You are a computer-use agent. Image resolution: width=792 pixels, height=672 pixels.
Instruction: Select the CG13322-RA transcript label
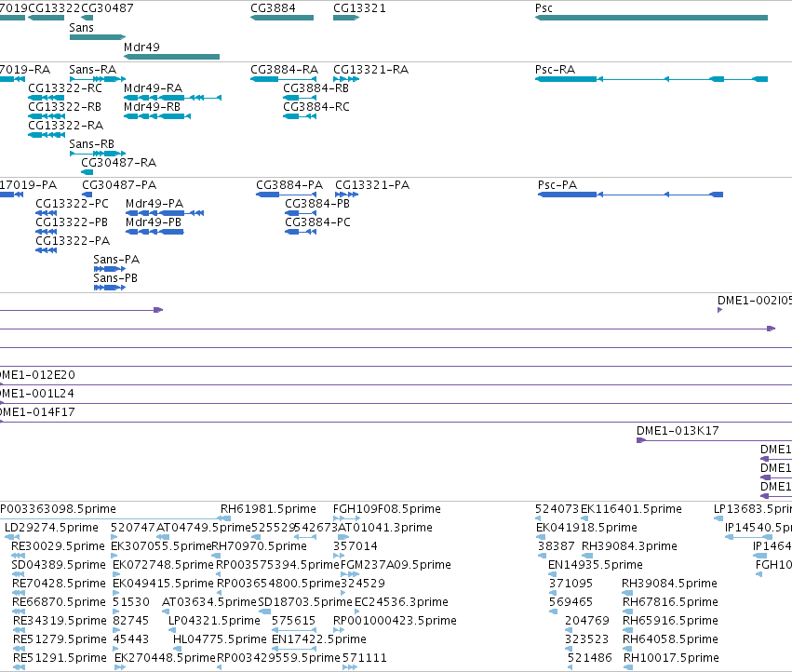click(x=66, y=126)
